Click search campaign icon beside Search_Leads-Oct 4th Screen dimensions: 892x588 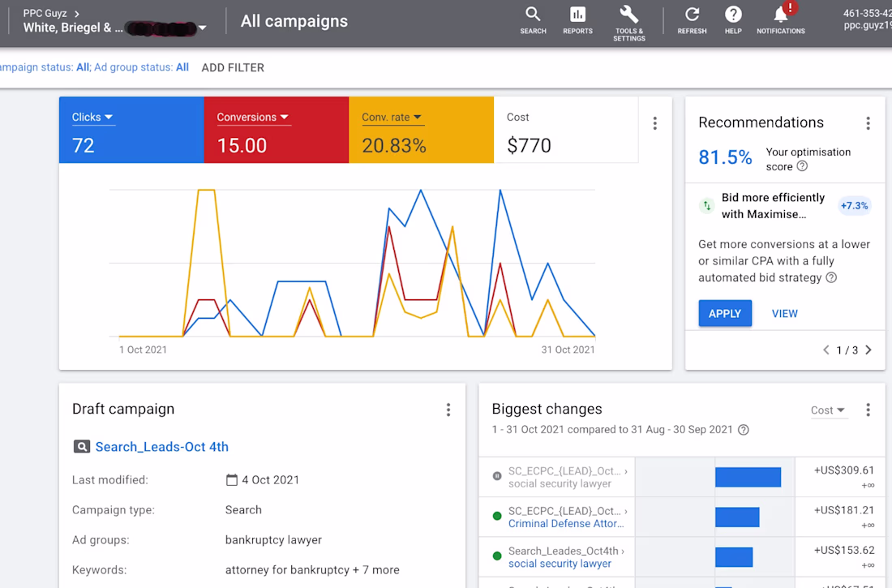pyautogui.click(x=81, y=447)
